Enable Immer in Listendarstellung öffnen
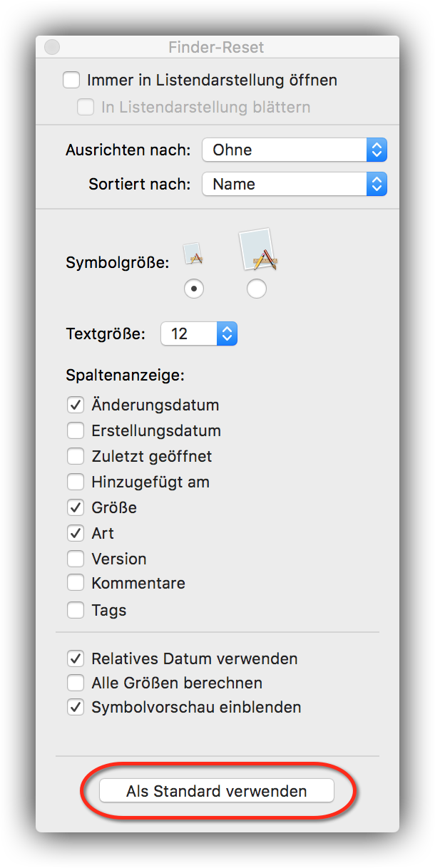This screenshot has width=435, height=868. (x=71, y=81)
